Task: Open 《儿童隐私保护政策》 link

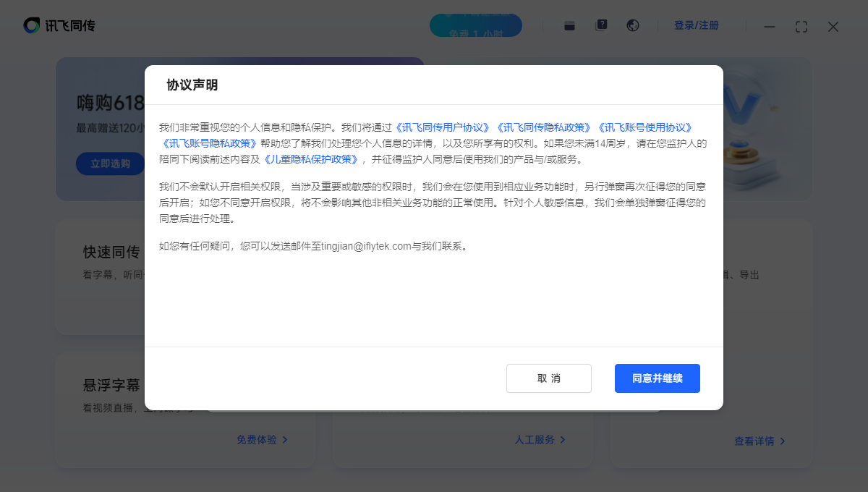Action: 310,159
